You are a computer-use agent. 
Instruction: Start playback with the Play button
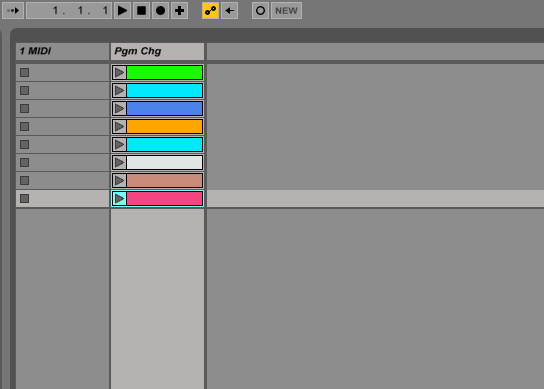coord(122,11)
